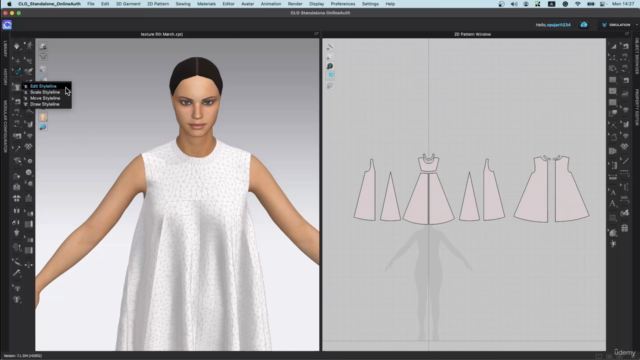The width and height of the screenshot is (640, 360).
Task: Click the highlighted blue tool in 3D toolbar
Action: (17, 72)
